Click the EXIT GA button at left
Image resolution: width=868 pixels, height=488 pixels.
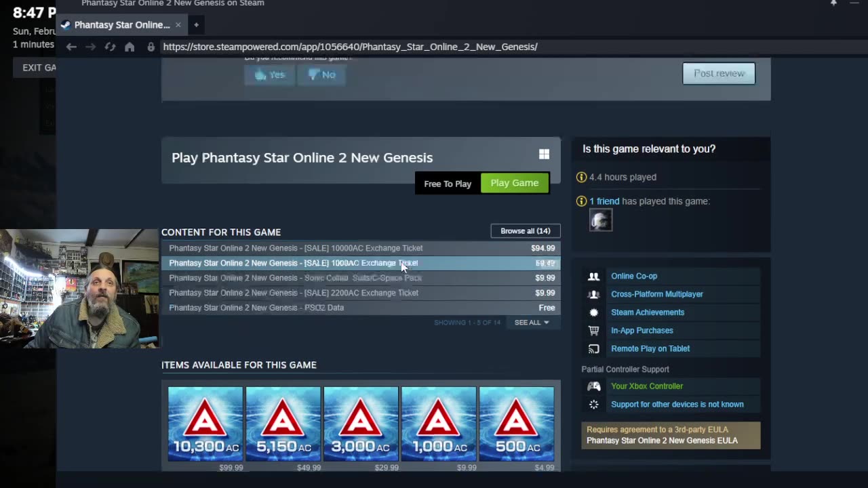click(x=35, y=67)
